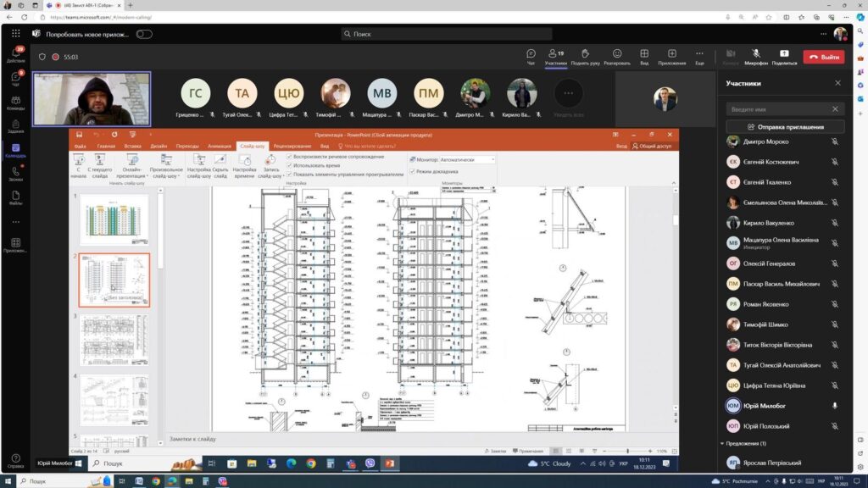The height and width of the screenshot is (488, 868).
Task: Open Files in Teams left sidebar
Action: [15, 198]
